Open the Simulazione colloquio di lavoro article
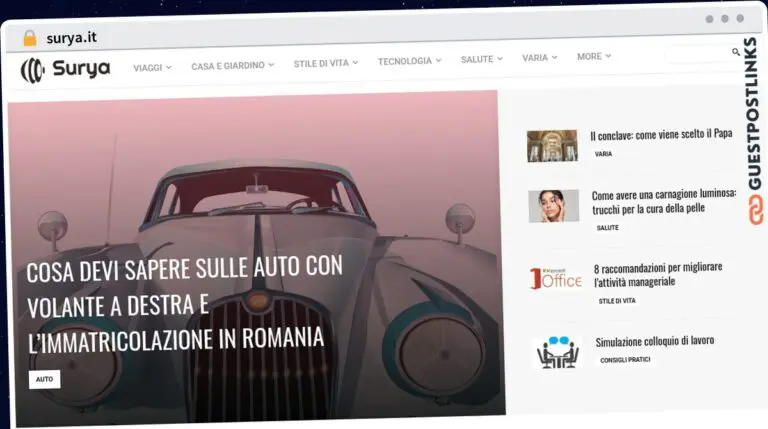The height and width of the screenshot is (429, 768). (655, 341)
